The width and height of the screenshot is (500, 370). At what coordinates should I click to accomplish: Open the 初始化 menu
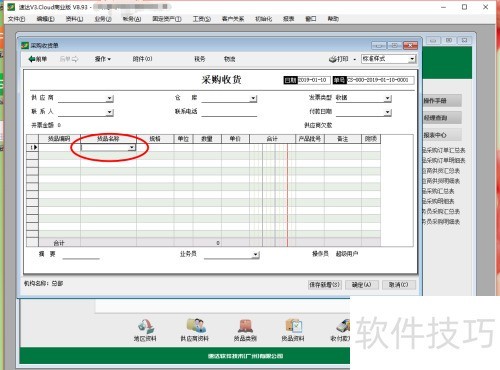tap(264, 19)
